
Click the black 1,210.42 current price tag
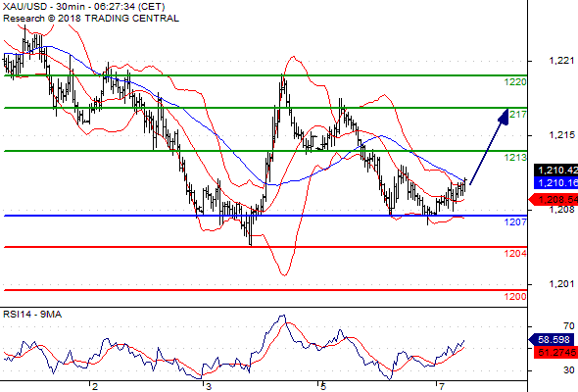click(555, 170)
